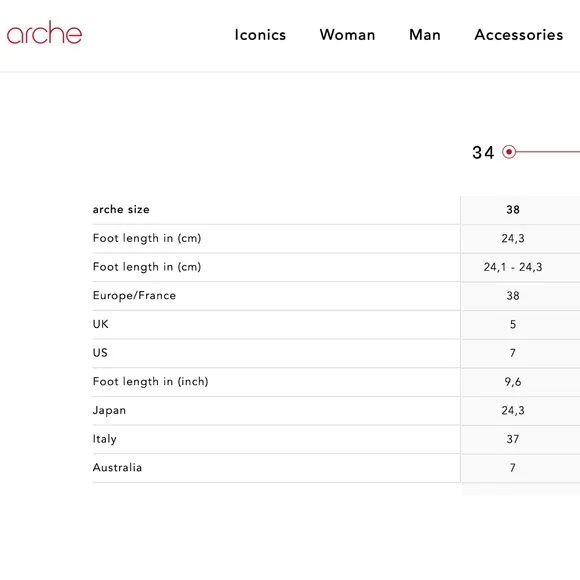This screenshot has height=580, width=580.
Task: Click the 34 size label
Action: [x=483, y=152]
